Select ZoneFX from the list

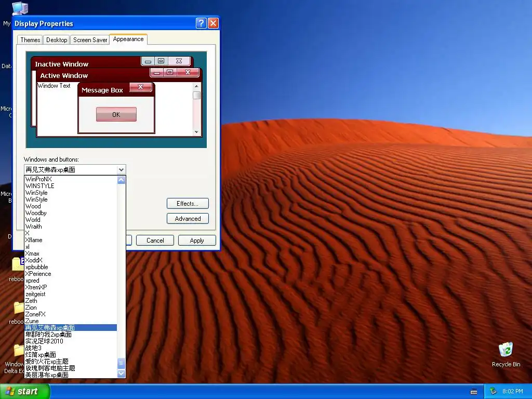(71, 314)
